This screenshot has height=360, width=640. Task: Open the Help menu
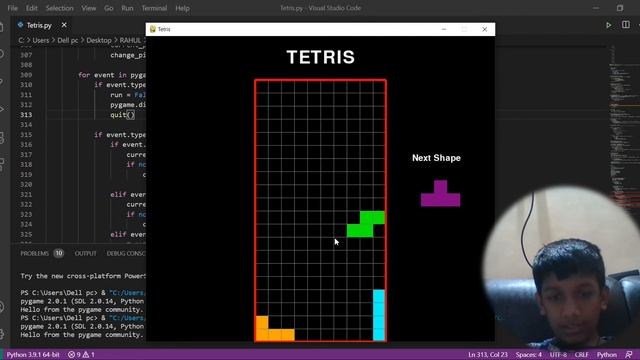tap(182, 8)
